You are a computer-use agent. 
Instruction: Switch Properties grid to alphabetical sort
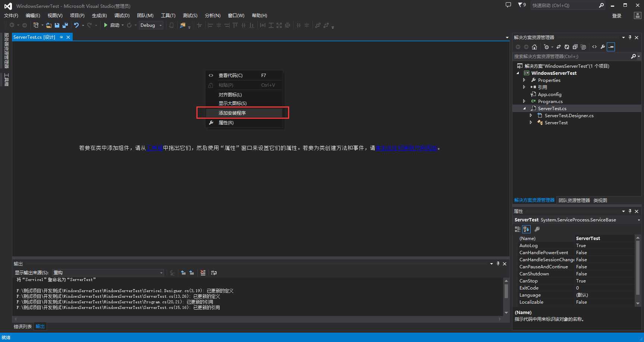[x=526, y=229]
